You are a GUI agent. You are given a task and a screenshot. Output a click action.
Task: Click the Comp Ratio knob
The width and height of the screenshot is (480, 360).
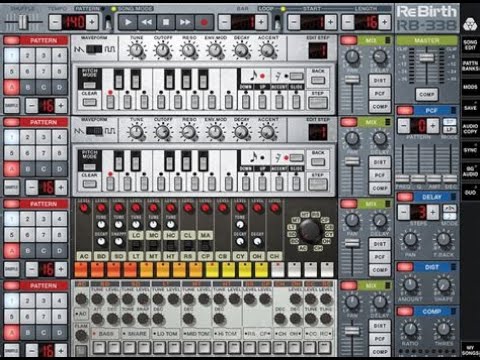[x=410, y=329]
